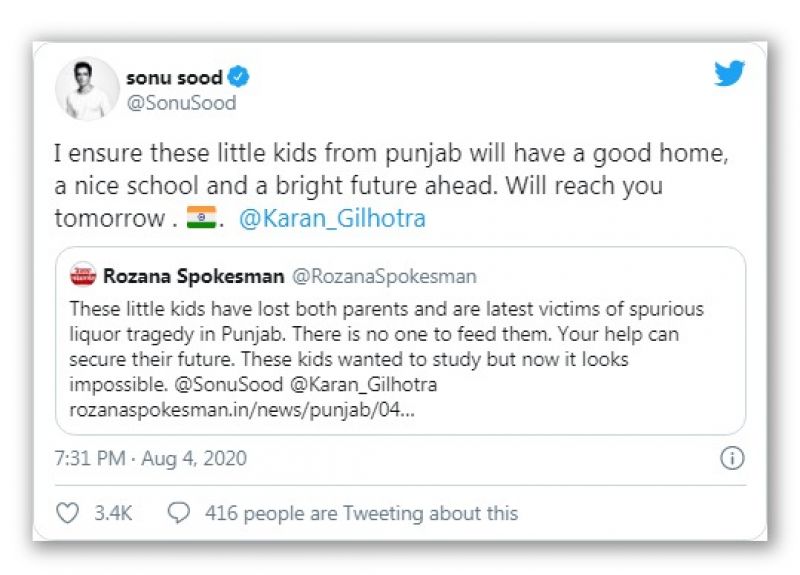Open the rozanaspokesman.in news link

236,410
